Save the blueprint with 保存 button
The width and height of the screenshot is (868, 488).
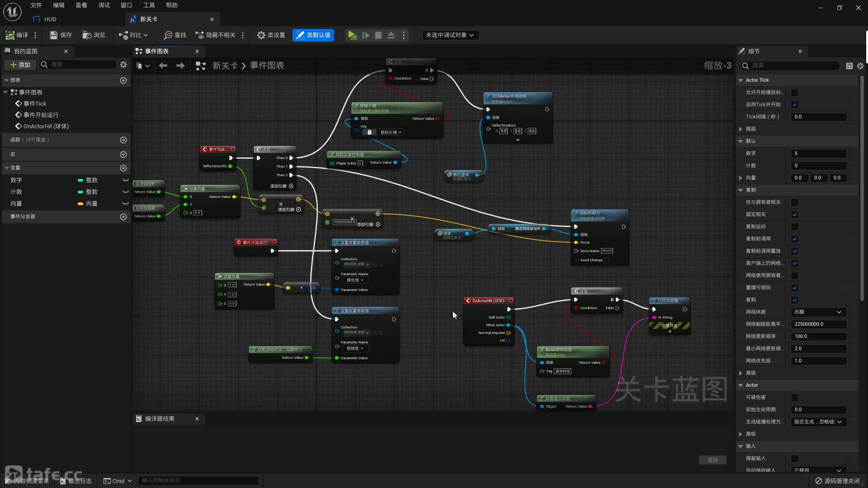pyautogui.click(x=61, y=35)
